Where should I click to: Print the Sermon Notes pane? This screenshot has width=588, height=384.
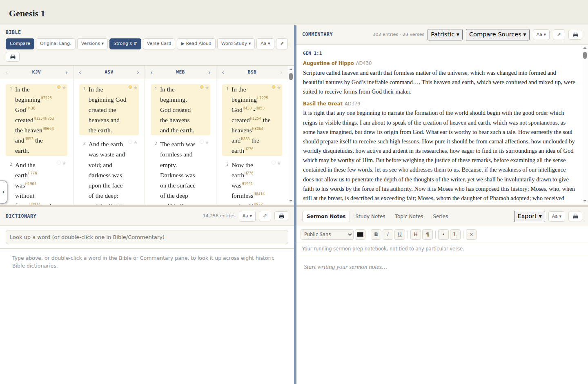[575, 217]
